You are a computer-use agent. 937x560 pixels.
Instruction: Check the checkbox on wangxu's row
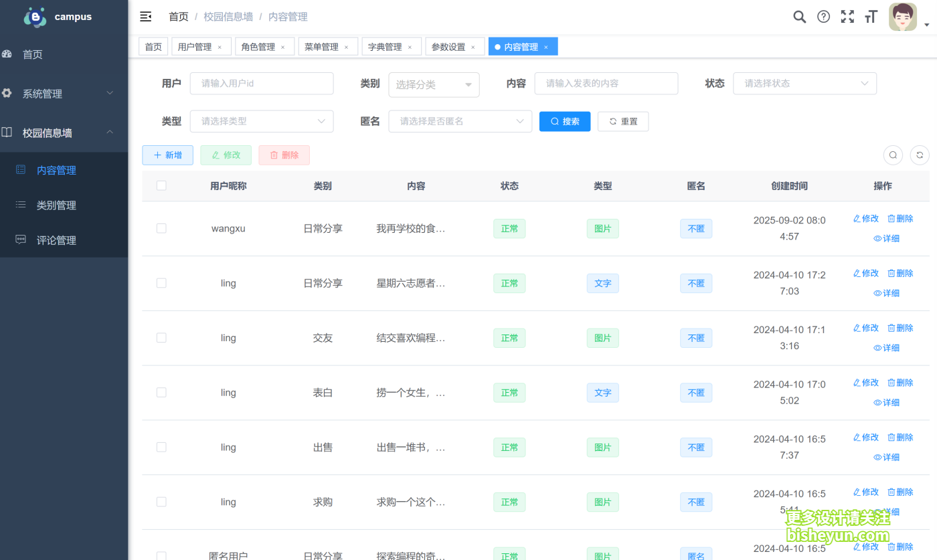pos(161,228)
